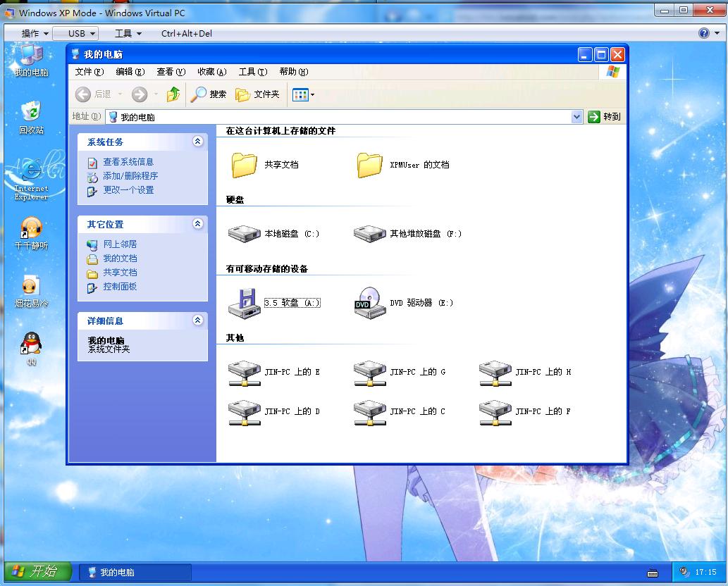
Task: Click 我的电脑 taskbar button
Action: [135, 572]
